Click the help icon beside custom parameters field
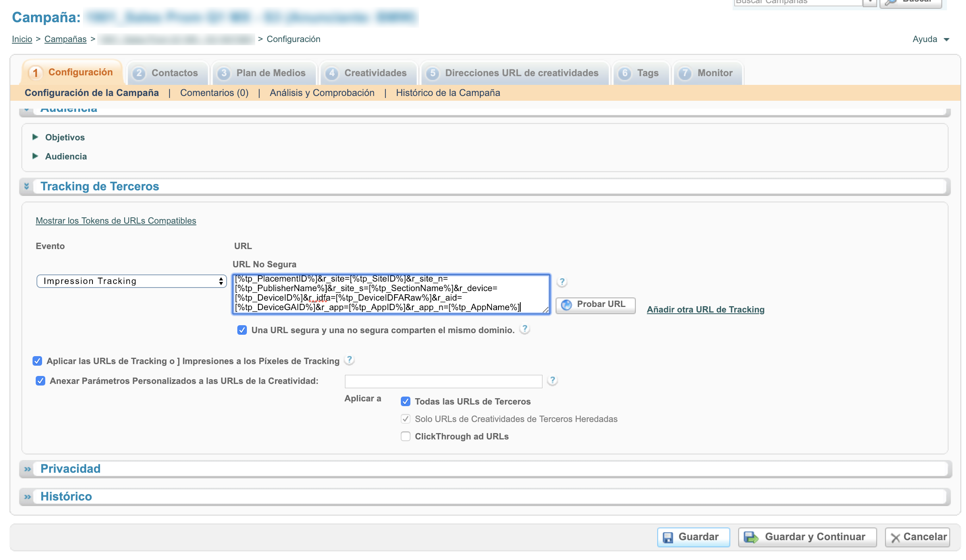This screenshot has height=560, width=966. coord(552,381)
